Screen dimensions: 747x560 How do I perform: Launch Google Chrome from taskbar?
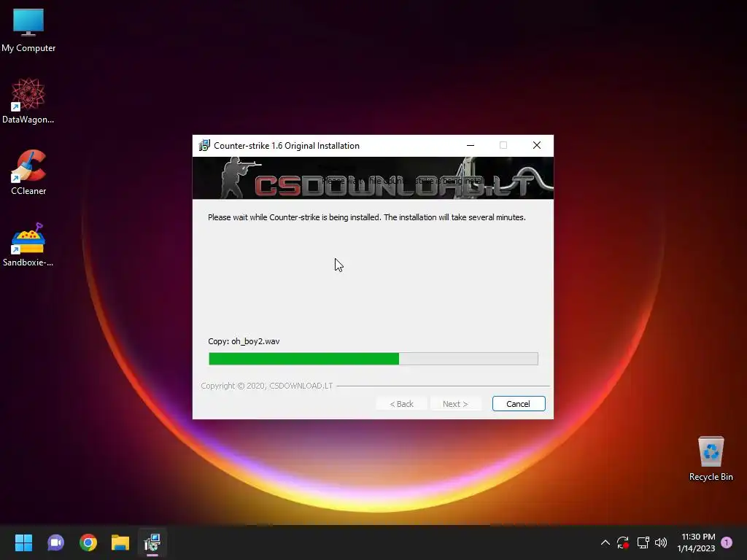coord(88,542)
